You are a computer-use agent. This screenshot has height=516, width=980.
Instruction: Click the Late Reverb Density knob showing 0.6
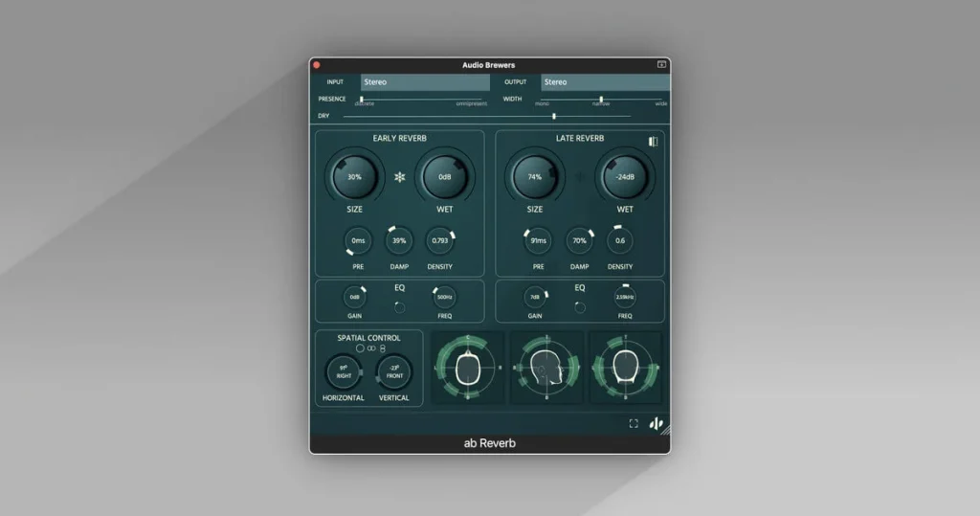coord(620,241)
